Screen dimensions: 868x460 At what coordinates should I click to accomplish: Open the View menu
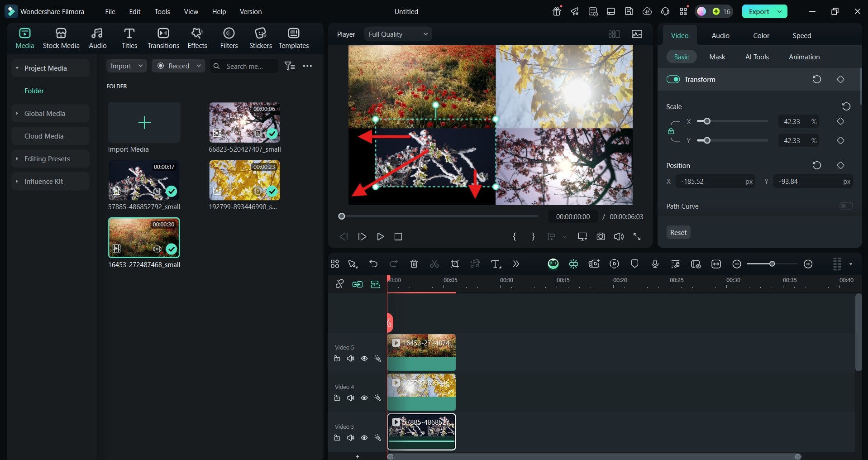coord(191,11)
